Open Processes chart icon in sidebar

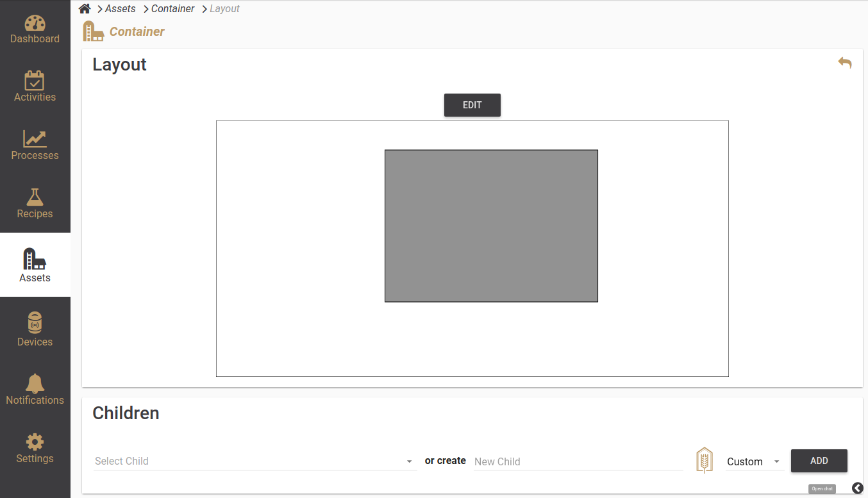[x=35, y=139]
